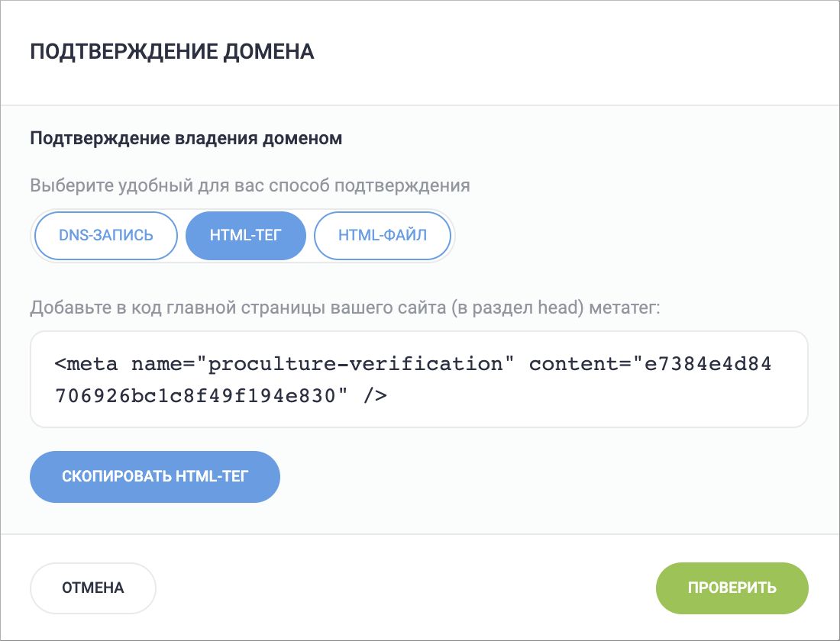Click the 'Подтверждение владения доменом' heading
The image size is (840, 641).
pos(186,139)
